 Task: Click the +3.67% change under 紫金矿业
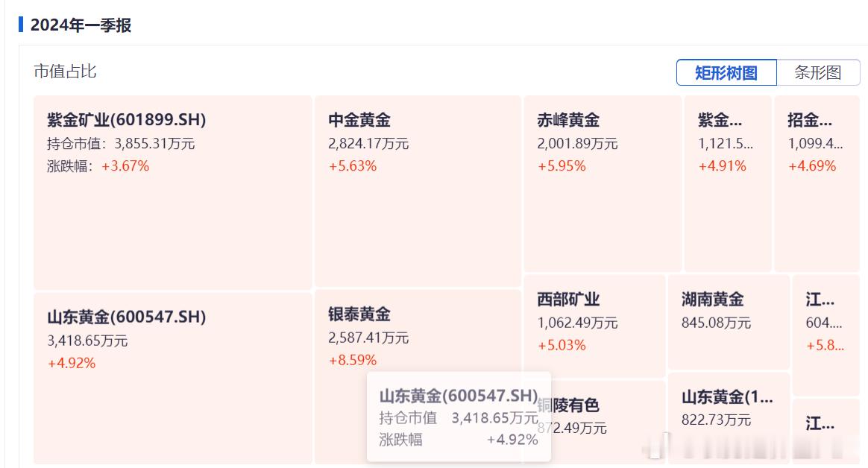[x=125, y=166]
